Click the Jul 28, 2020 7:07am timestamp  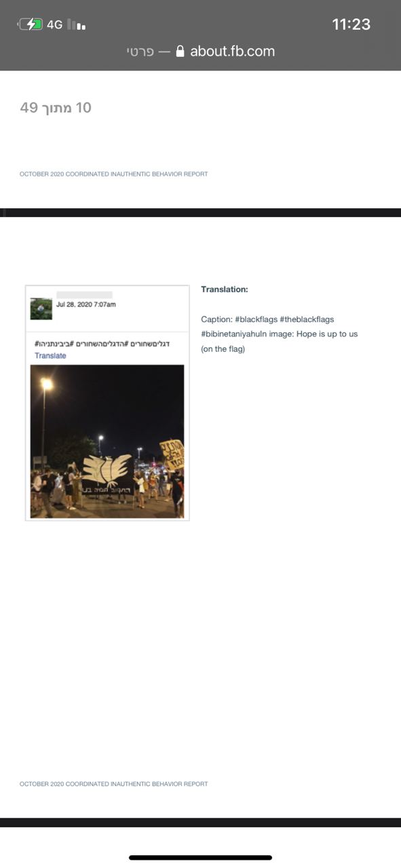[85, 304]
